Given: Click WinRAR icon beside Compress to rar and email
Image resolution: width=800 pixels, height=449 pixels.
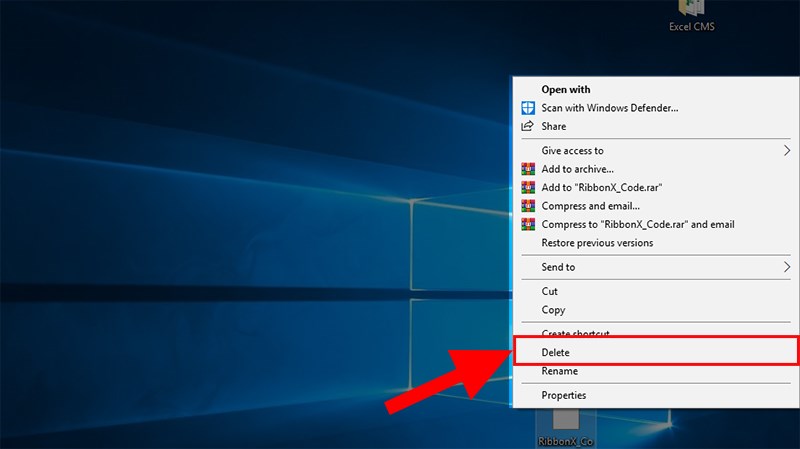Looking at the screenshot, I should click(x=528, y=224).
